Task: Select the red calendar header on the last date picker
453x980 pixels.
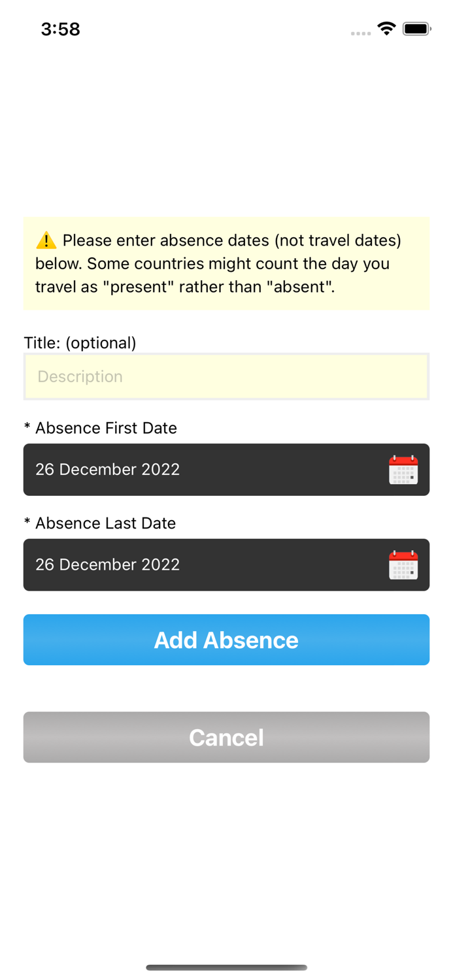Action: coord(403,556)
